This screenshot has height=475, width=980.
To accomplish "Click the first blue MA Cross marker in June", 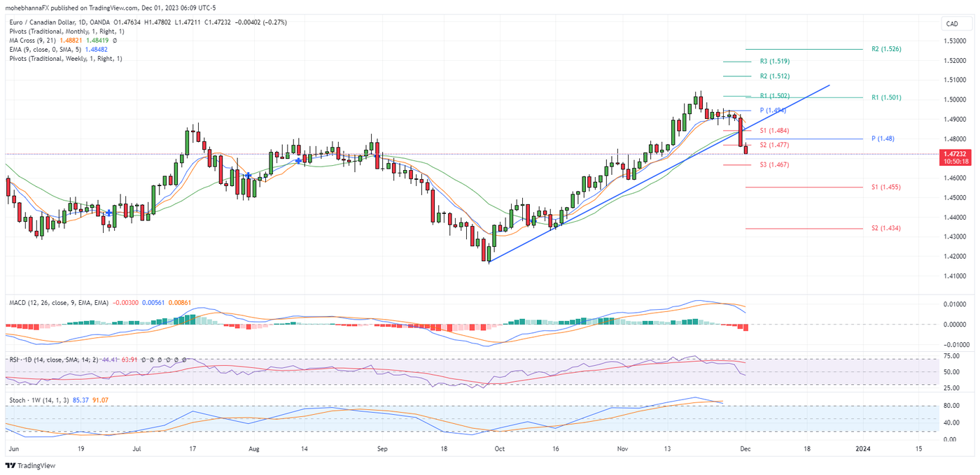I will 108,212.
